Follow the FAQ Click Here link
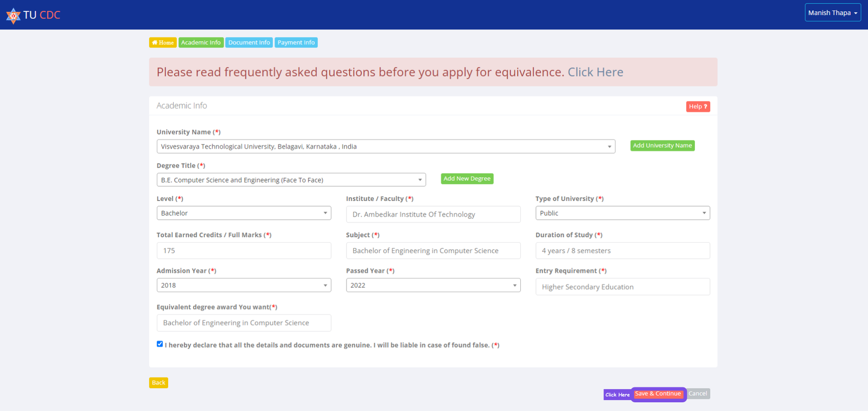This screenshot has width=868, height=411. pos(595,72)
